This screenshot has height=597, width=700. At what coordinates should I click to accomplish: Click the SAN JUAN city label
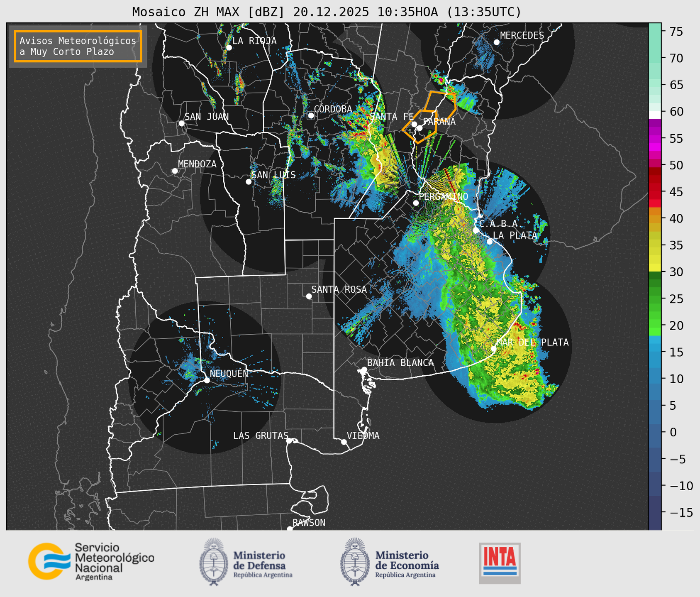point(207,117)
